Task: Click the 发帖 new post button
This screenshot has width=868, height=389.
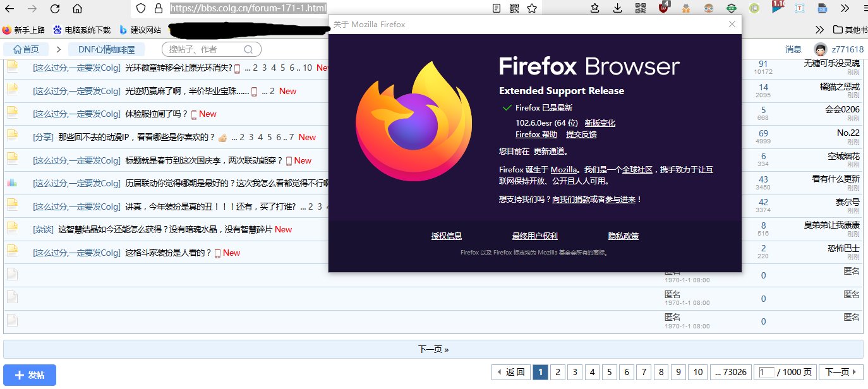Action: [x=30, y=375]
